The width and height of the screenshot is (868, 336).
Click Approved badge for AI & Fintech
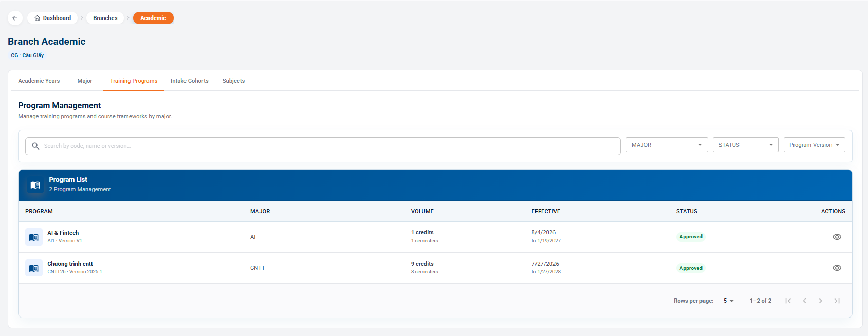coord(691,237)
